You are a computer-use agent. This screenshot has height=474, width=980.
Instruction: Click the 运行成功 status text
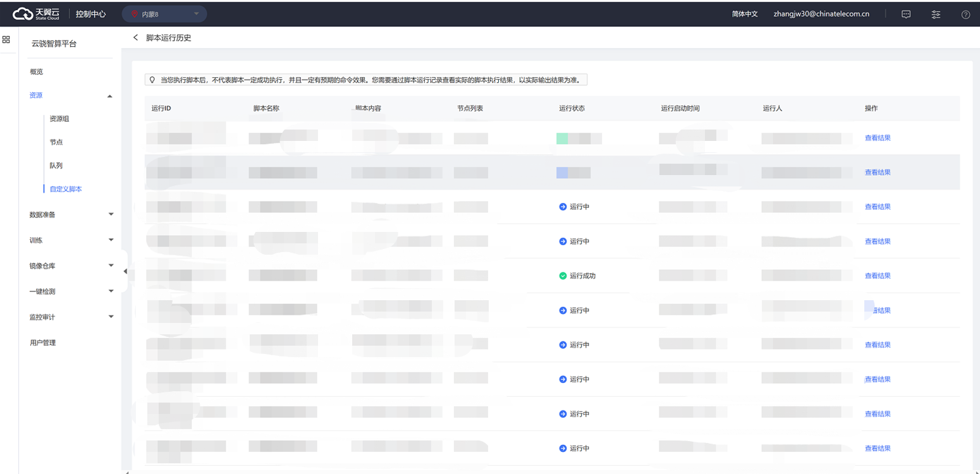(x=582, y=276)
